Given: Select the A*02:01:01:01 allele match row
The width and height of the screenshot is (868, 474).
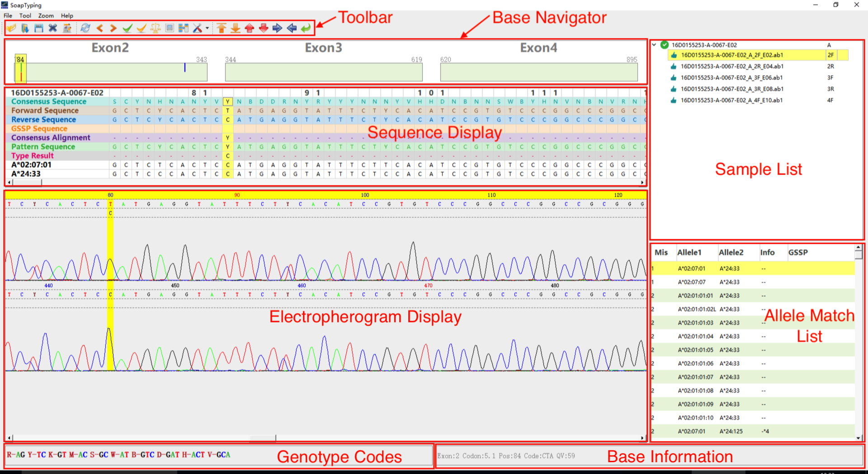Looking at the screenshot, I should [753, 296].
